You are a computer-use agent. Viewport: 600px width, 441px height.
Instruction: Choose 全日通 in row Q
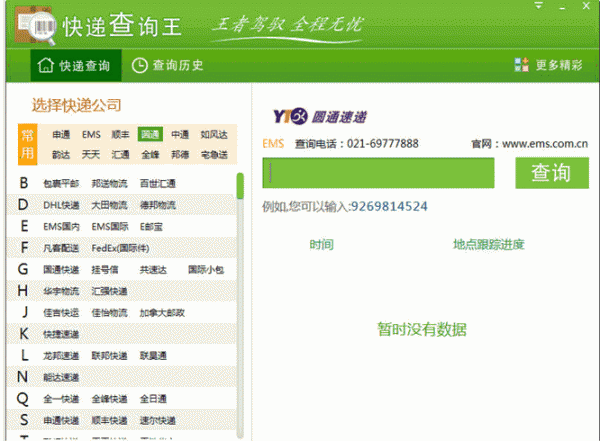[x=153, y=399]
